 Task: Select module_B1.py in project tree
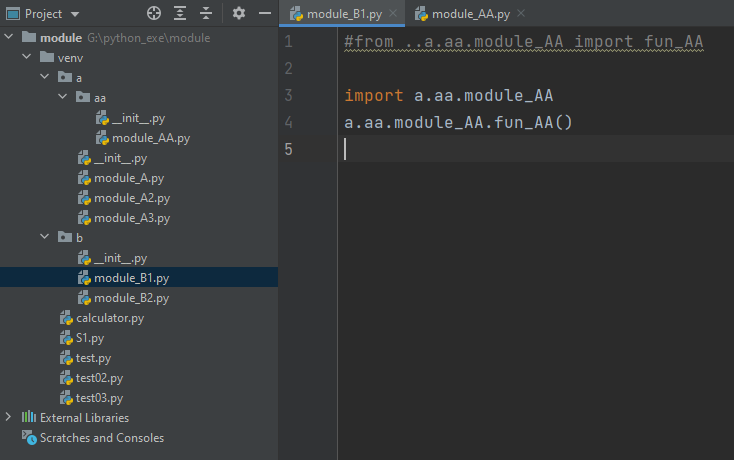[x=132, y=278]
